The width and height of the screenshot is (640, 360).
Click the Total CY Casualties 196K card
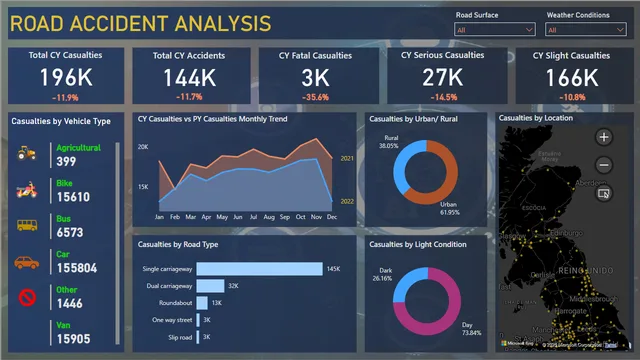coord(66,76)
